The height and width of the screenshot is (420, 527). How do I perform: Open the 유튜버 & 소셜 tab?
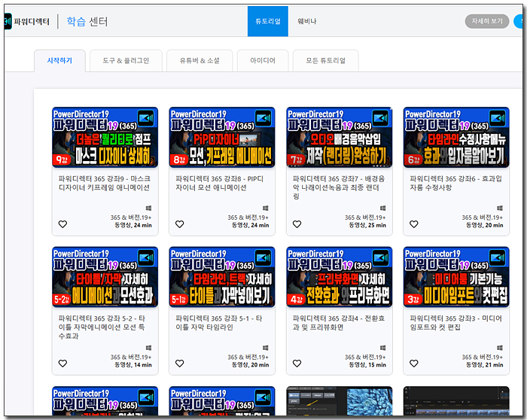tap(200, 60)
